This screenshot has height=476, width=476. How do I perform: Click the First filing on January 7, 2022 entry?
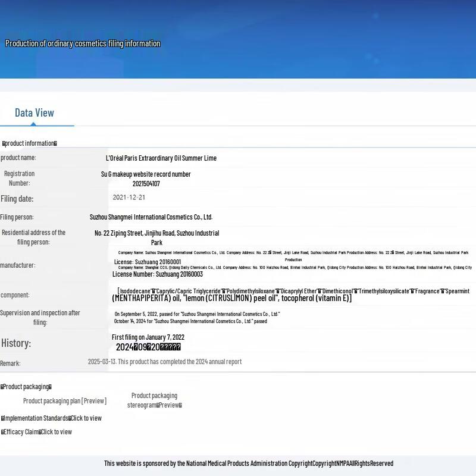pyautogui.click(x=148, y=337)
